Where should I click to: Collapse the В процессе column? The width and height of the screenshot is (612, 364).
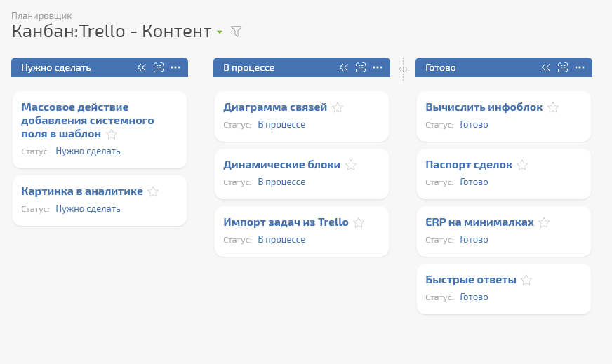(x=343, y=67)
